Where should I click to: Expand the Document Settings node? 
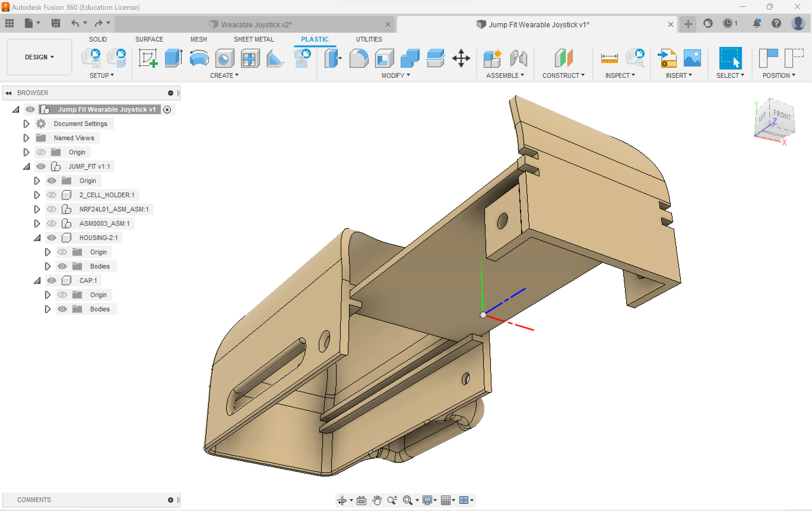pos(26,124)
